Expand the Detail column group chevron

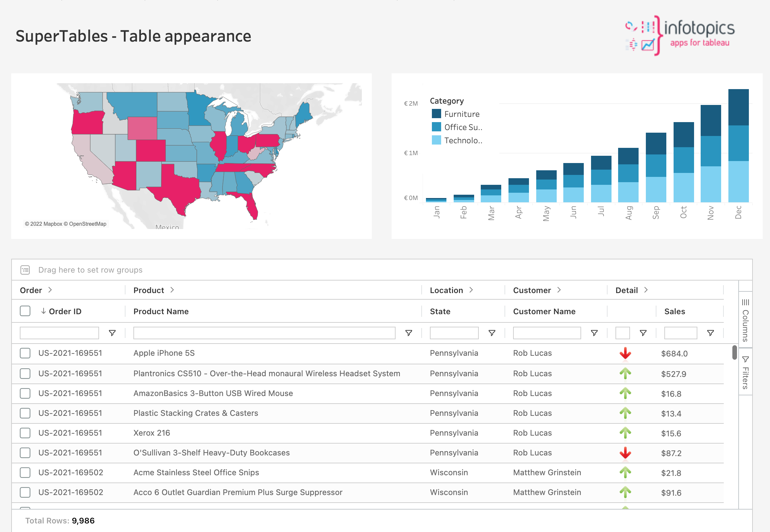click(646, 290)
